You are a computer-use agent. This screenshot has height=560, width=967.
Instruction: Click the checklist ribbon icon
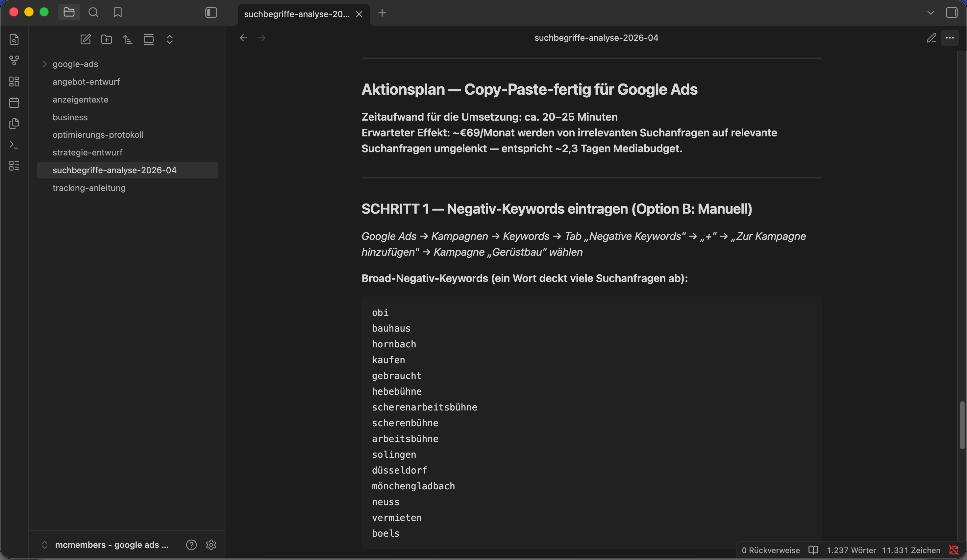point(14,166)
